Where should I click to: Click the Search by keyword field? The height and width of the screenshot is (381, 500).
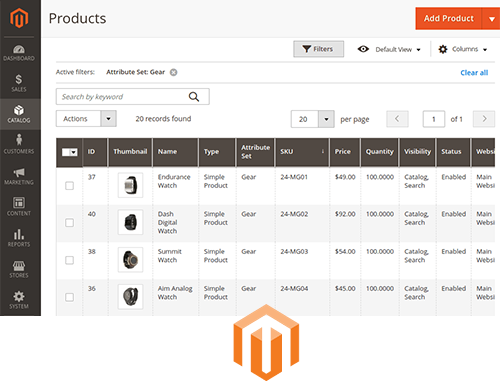(x=133, y=97)
